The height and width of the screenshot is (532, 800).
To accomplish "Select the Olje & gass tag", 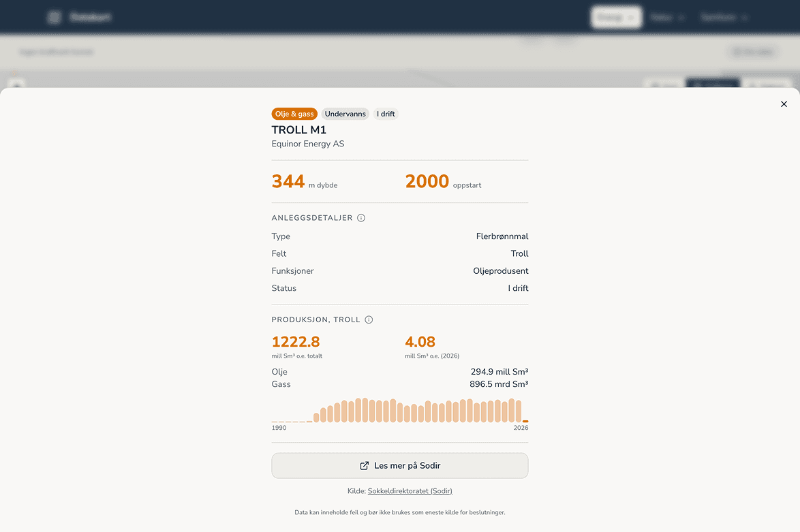I will (294, 114).
